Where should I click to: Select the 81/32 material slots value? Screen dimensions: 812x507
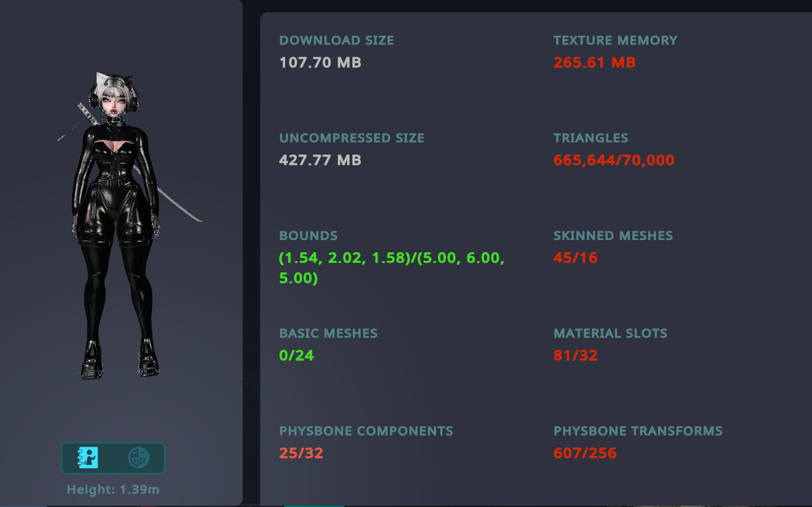[x=575, y=355]
